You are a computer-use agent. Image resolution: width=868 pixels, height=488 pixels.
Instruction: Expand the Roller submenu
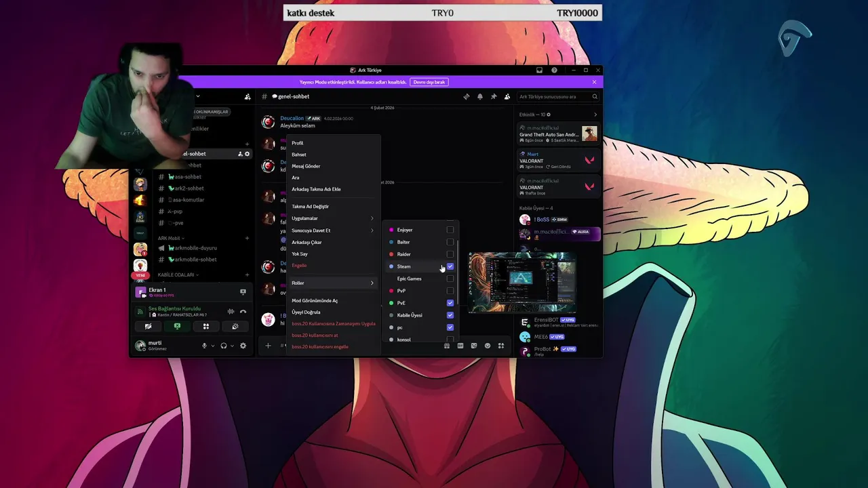[333, 283]
